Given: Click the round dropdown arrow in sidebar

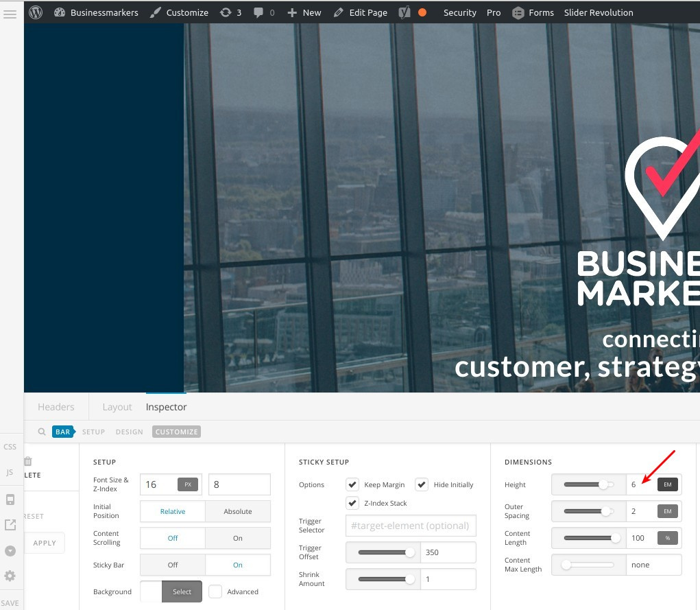Looking at the screenshot, I should pos(10,550).
